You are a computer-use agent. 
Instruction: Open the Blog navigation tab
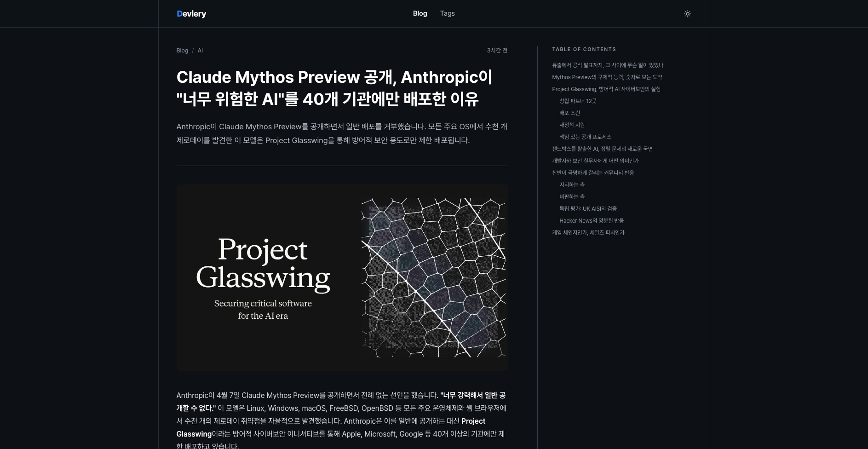(420, 13)
